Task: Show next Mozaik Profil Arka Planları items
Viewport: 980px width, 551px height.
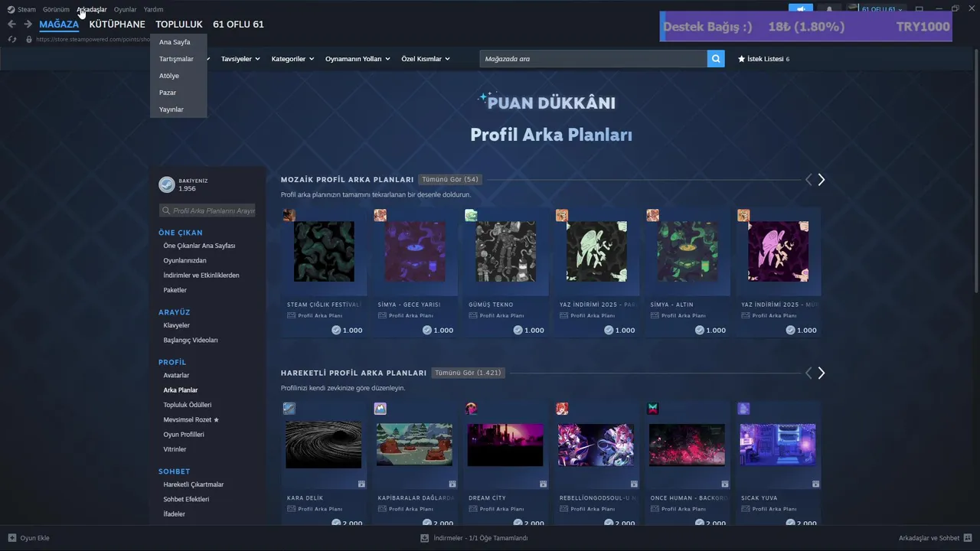Action: point(821,180)
